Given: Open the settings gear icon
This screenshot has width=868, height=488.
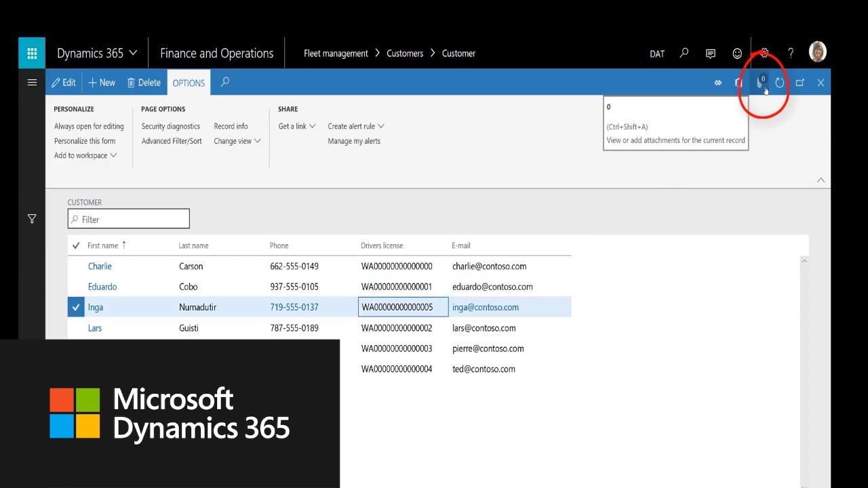Looking at the screenshot, I should tap(764, 53).
